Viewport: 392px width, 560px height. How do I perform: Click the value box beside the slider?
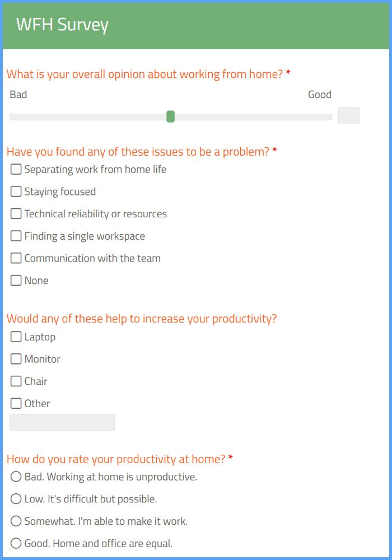click(x=348, y=115)
